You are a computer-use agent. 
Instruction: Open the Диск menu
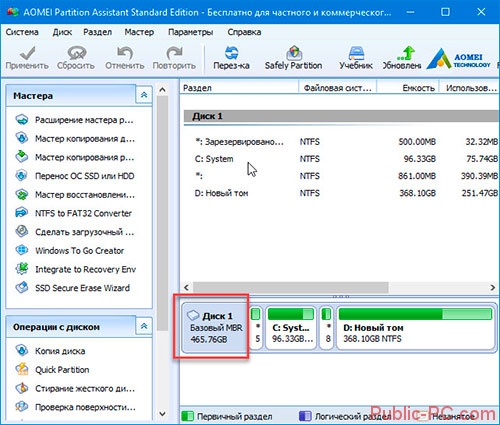(62, 32)
